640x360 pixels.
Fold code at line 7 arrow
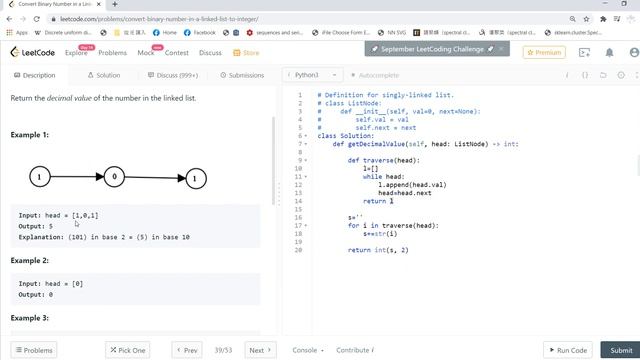[x=306, y=144]
